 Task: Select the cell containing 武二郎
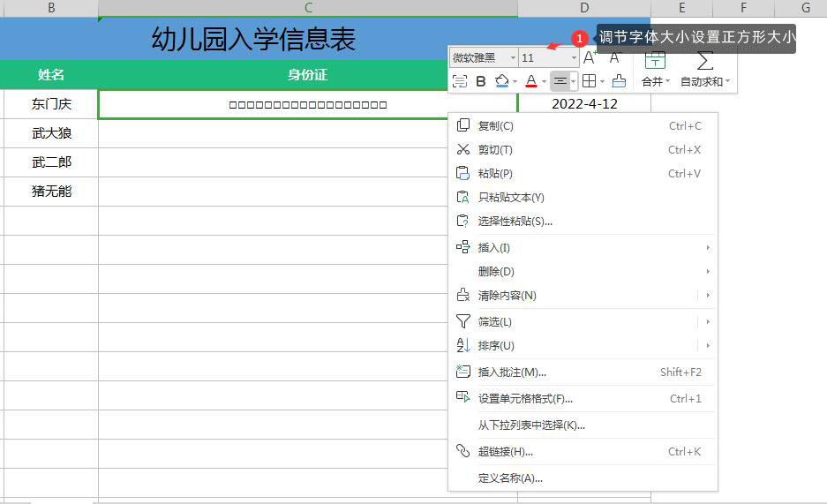coord(51,162)
